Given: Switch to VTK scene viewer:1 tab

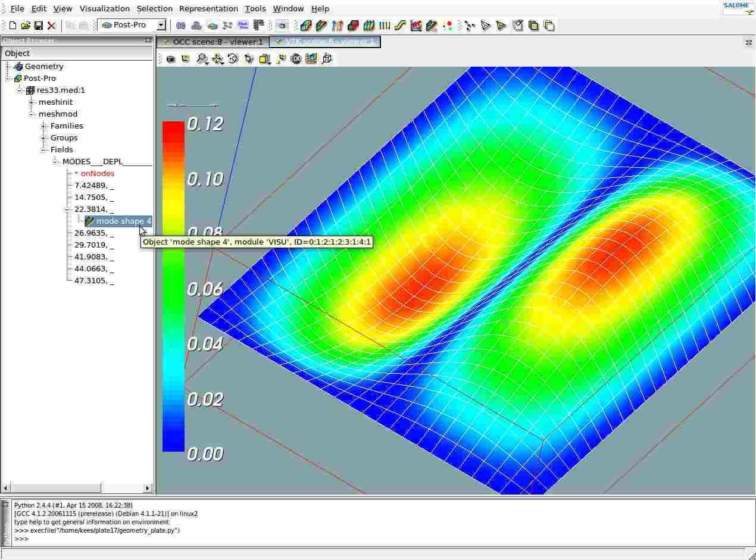Looking at the screenshot, I should 325,42.
